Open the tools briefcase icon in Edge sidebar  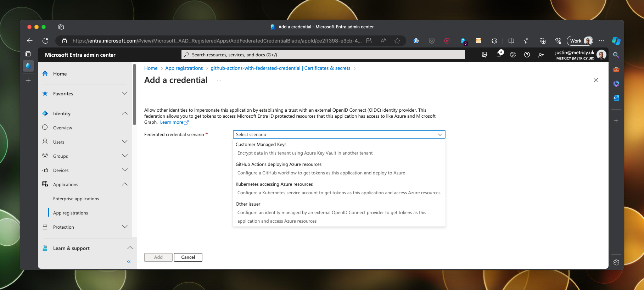(616, 69)
